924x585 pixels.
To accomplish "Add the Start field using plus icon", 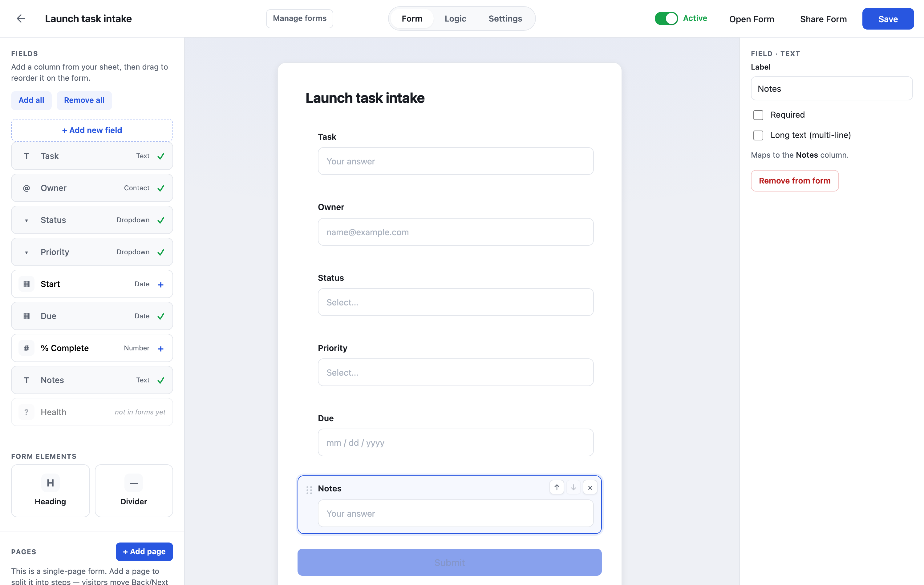I will [x=161, y=284].
